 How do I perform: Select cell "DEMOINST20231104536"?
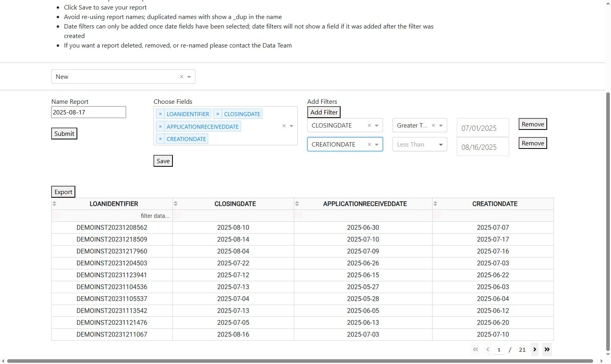coord(112,287)
